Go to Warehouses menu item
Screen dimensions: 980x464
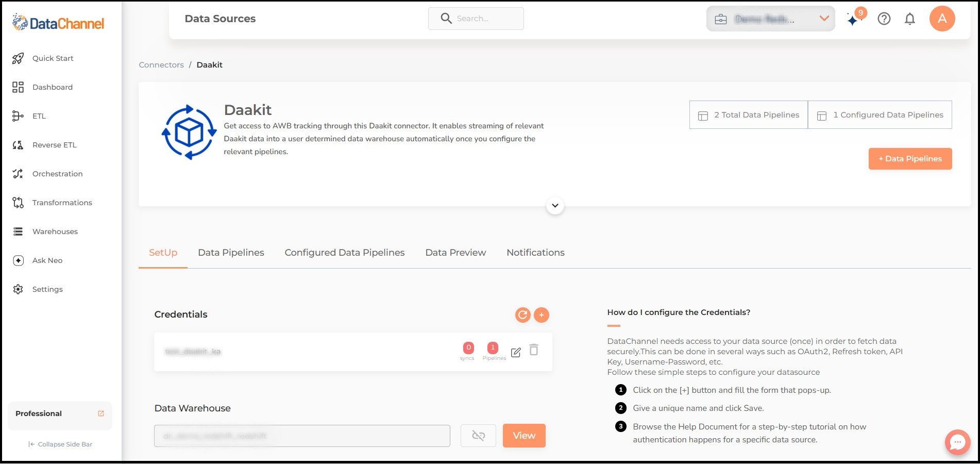(55, 231)
